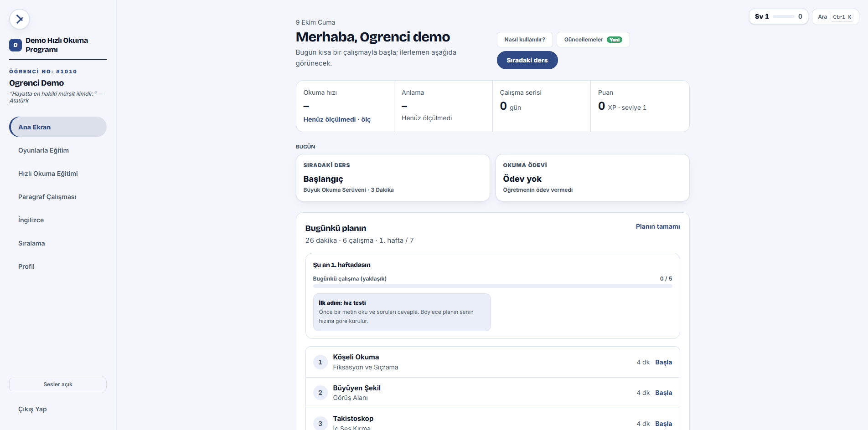
Task: Click the Sıradaki ders button
Action: pos(527,60)
